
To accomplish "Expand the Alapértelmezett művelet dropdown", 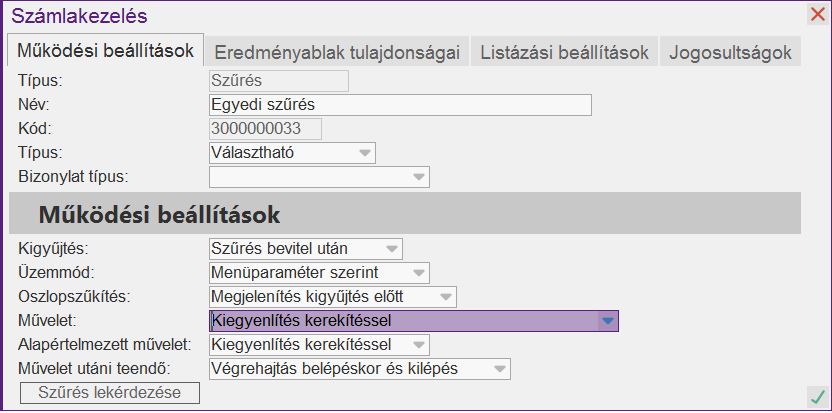I will pos(419,345).
